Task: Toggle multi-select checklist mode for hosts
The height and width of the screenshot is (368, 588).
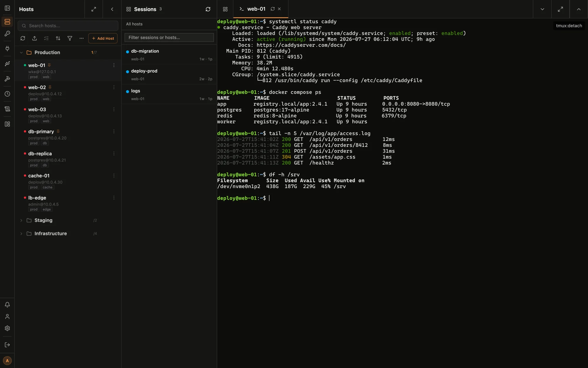Action: coord(46,38)
